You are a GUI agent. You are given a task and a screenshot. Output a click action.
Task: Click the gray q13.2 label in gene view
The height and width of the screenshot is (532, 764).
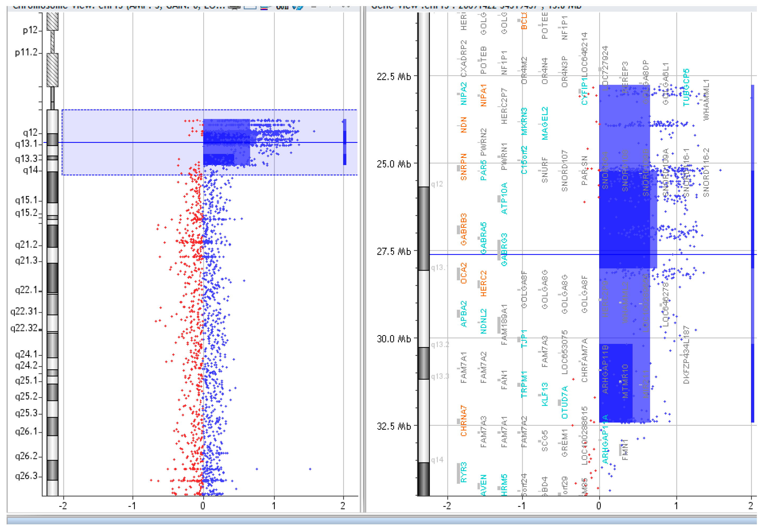pos(440,345)
